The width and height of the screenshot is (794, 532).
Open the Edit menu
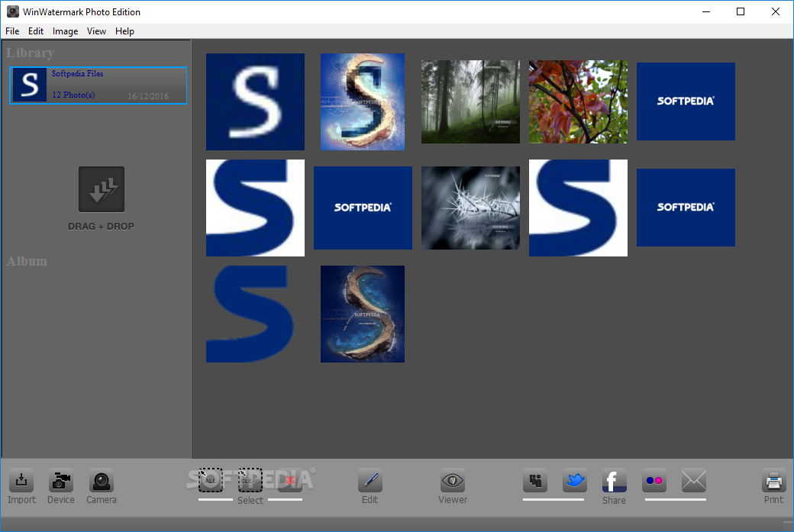[35, 31]
